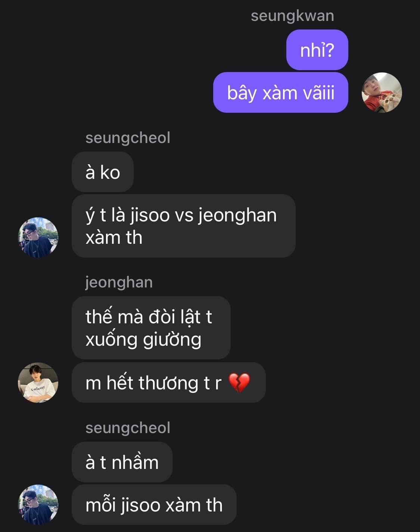Click the seungkwan sender name label
Image resolution: width=420 pixels, height=532 pixels.
point(292,16)
